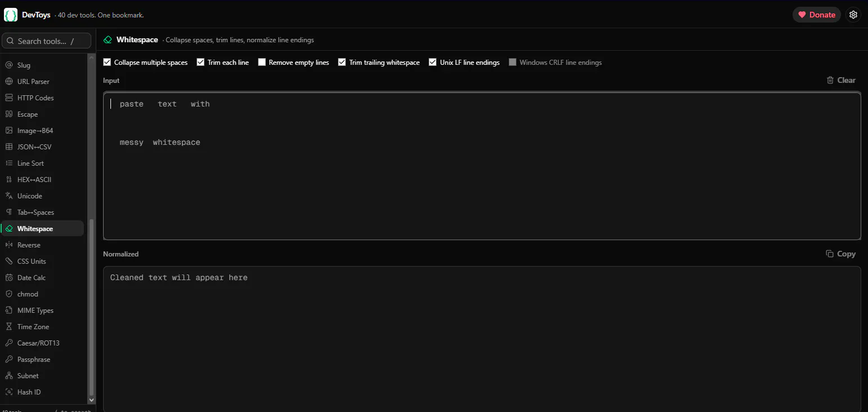Click the MIME Types icon
This screenshot has width=868, height=412.
click(8, 311)
